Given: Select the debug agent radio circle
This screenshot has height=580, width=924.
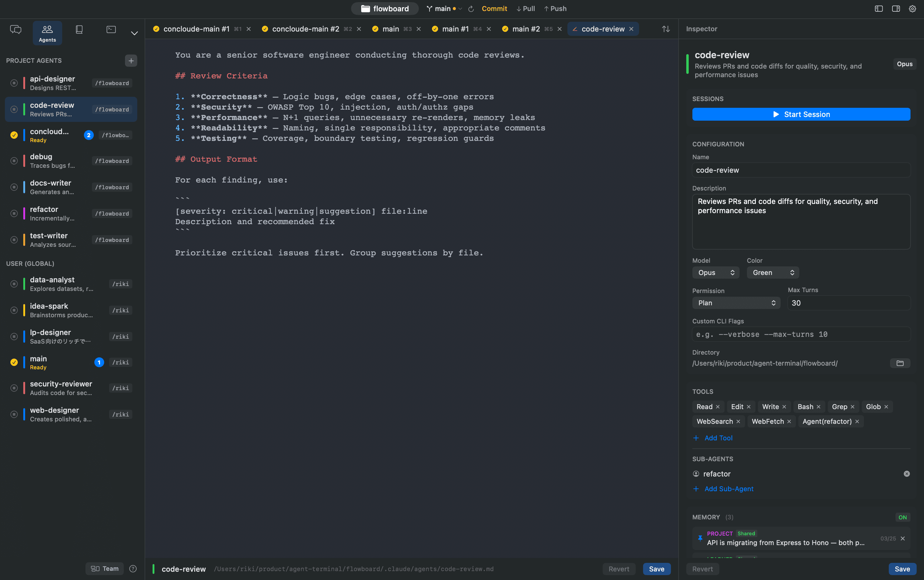Looking at the screenshot, I should pyautogui.click(x=14, y=161).
